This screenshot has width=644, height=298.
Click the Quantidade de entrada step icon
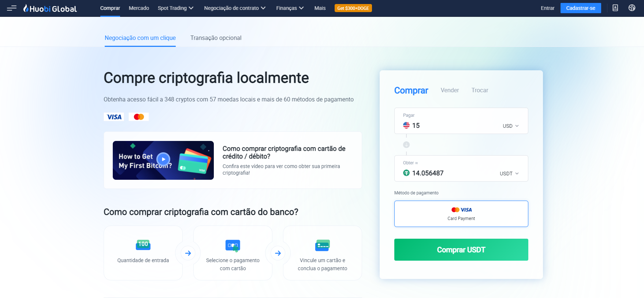coord(143,245)
